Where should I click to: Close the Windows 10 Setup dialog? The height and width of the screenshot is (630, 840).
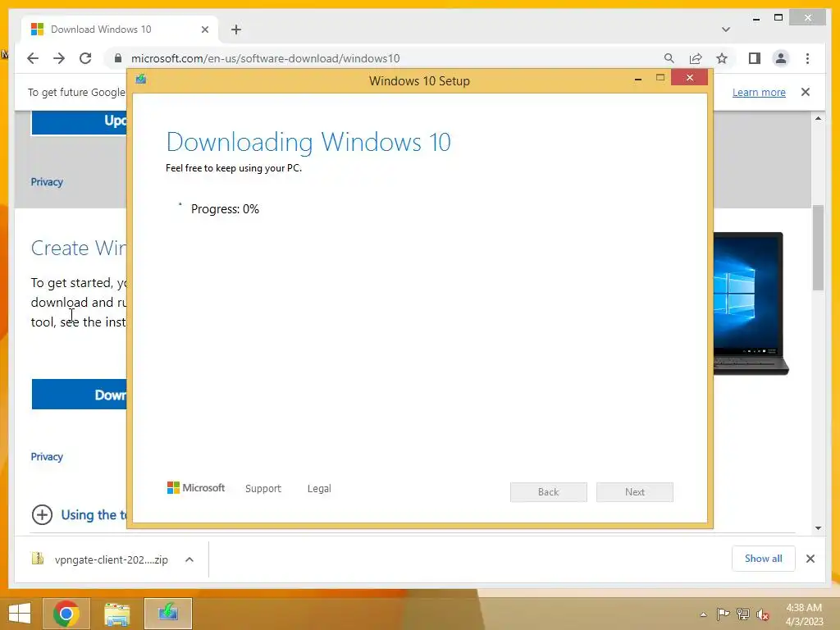point(689,78)
